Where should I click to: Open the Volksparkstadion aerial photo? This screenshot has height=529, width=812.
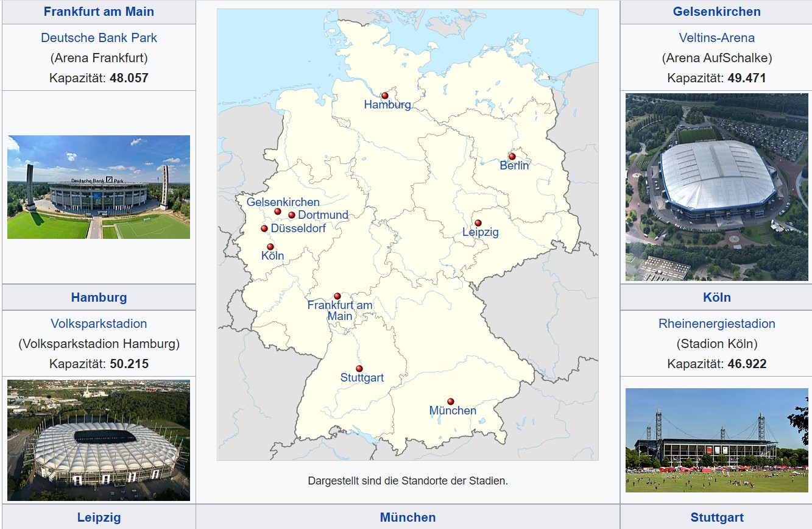coord(99,441)
